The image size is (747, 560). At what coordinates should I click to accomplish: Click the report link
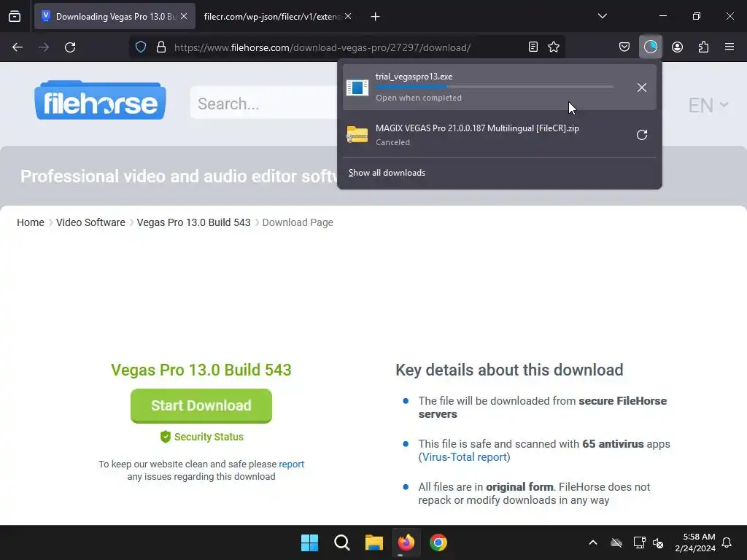[291, 464]
